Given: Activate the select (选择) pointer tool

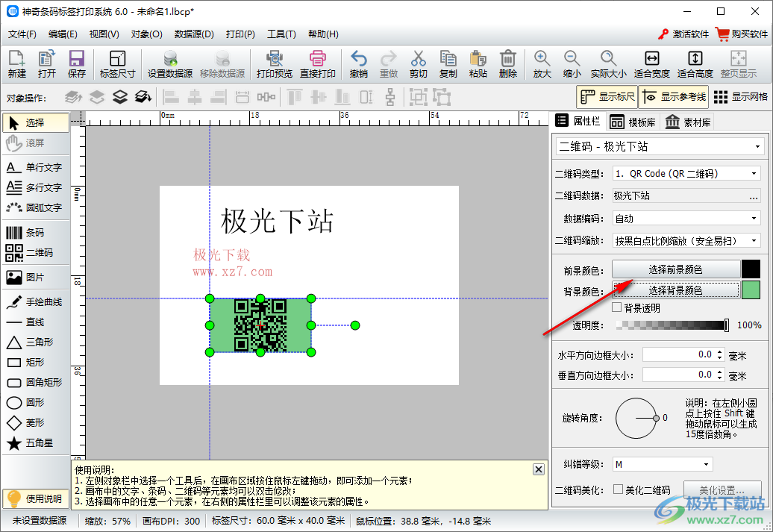Looking at the screenshot, I should [36, 123].
